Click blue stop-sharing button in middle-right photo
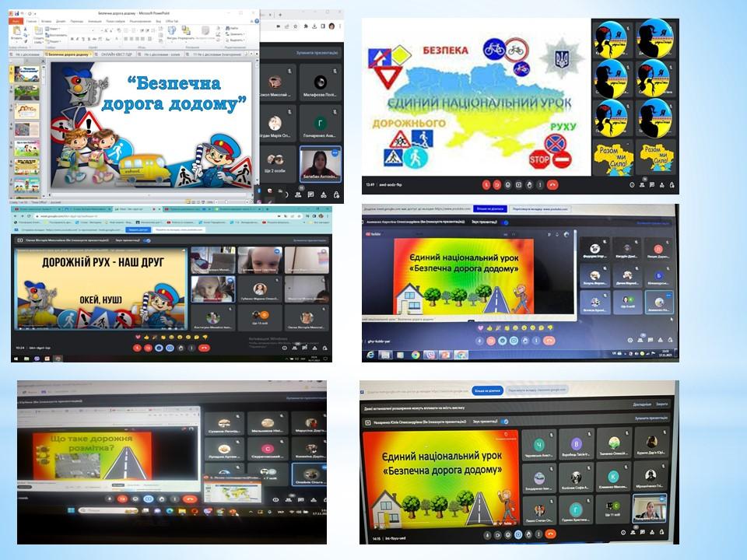 click(489, 208)
